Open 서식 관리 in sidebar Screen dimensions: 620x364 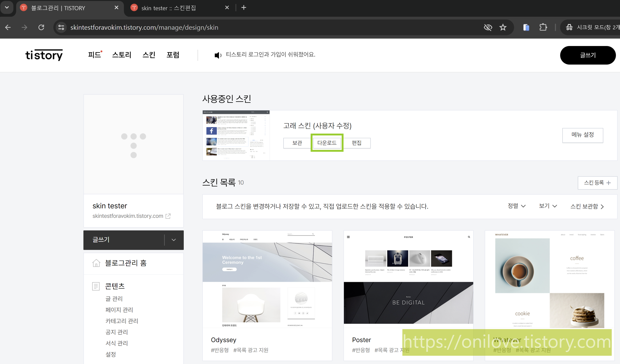click(x=117, y=343)
